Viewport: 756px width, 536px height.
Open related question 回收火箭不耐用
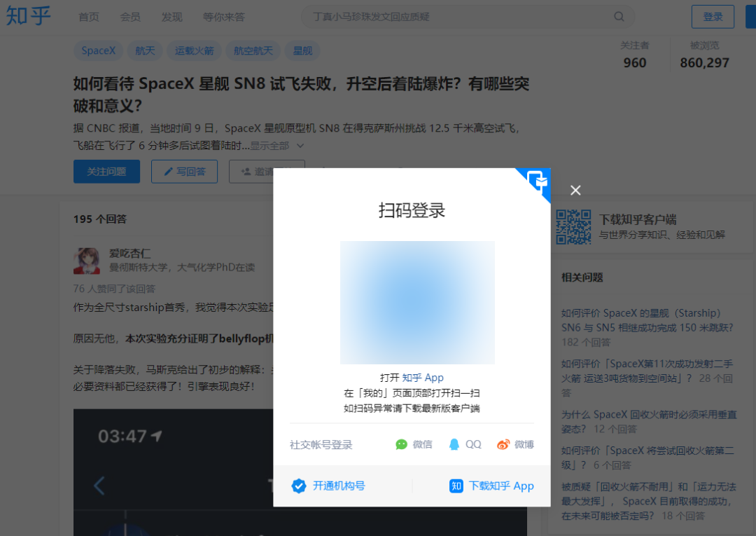click(648, 501)
